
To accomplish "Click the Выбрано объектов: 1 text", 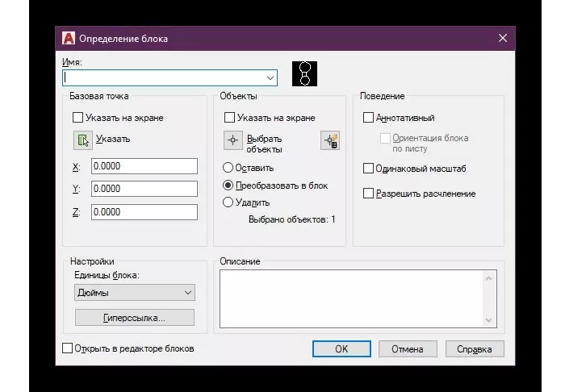I will click(x=292, y=219).
